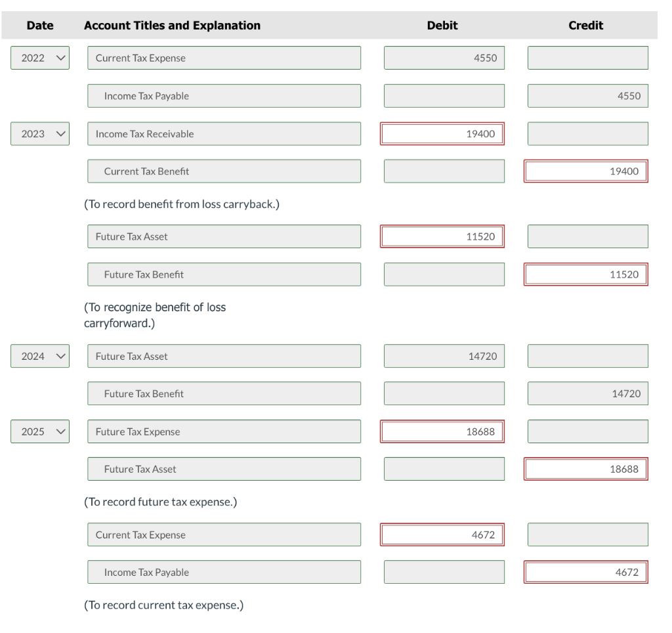The height and width of the screenshot is (633, 672).
Task: Click the Account Titles and Explanation header
Action: tap(172, 26)
